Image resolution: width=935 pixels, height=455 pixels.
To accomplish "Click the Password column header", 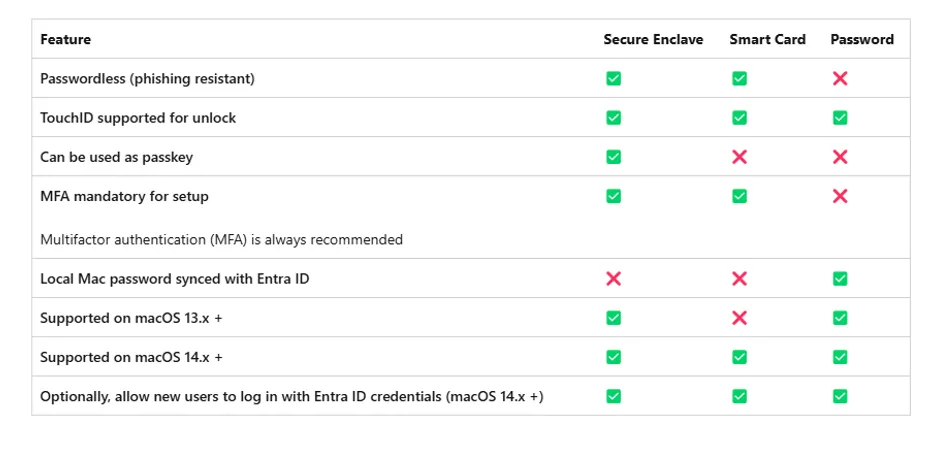I will (x=861, y=40).
